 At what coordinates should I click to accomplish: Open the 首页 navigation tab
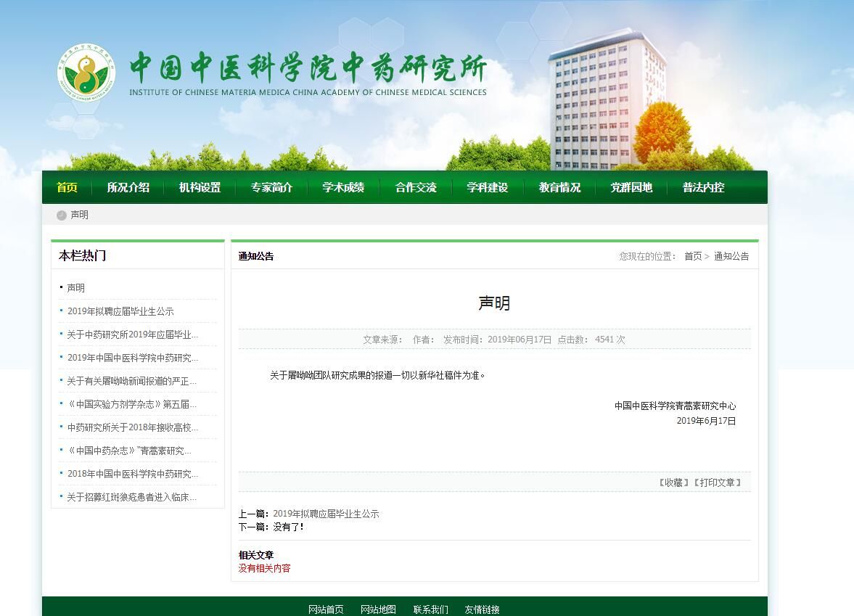(x=67, y=187)
